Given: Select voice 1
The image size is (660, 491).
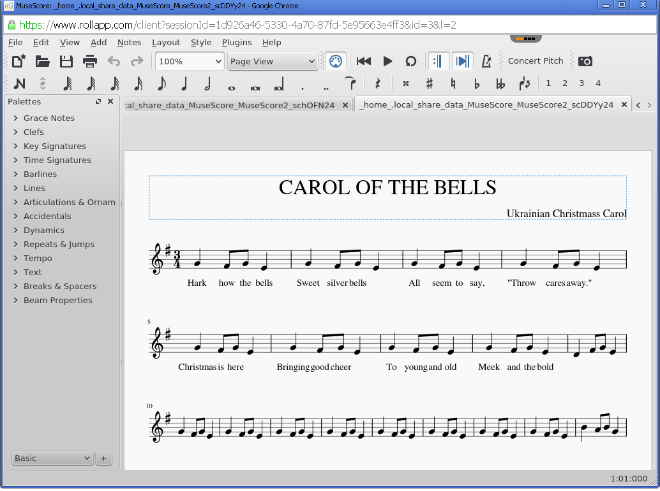Looking at the screenshot, I should coord(548,83).
